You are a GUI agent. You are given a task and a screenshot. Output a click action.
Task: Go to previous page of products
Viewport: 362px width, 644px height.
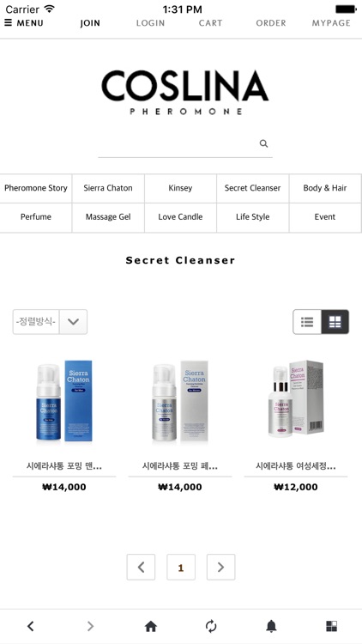point(141,567)
